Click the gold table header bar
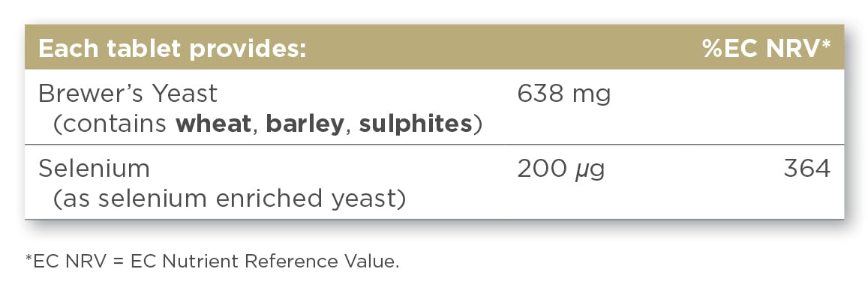 [x=434, y=48]
